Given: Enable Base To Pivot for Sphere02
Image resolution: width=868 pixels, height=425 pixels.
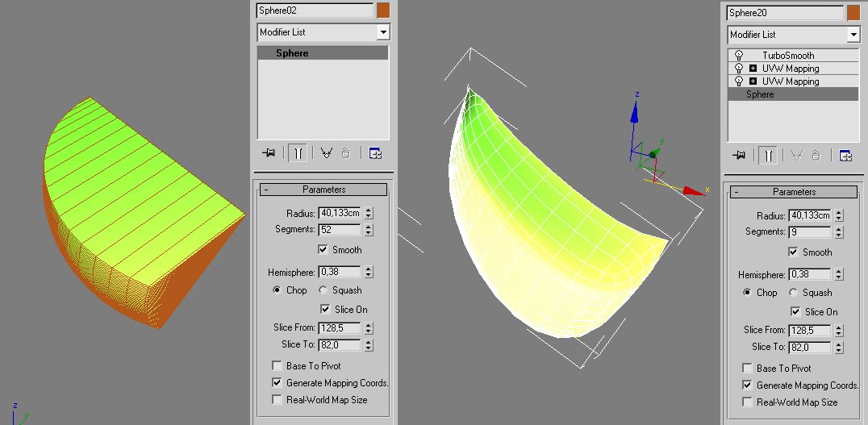Looking at the screenshot, I should click(x=278, y=366).
